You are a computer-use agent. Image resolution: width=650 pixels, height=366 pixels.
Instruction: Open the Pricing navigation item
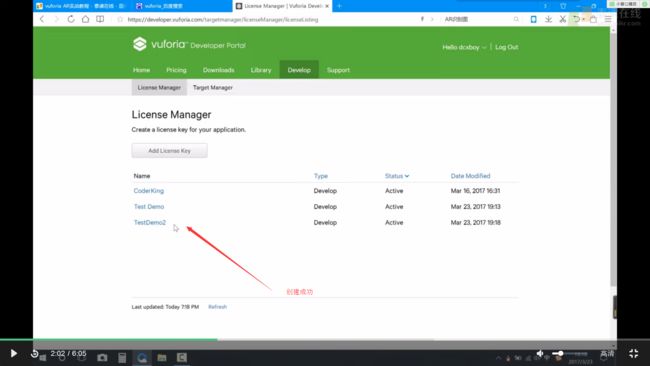tap(176, 70)
